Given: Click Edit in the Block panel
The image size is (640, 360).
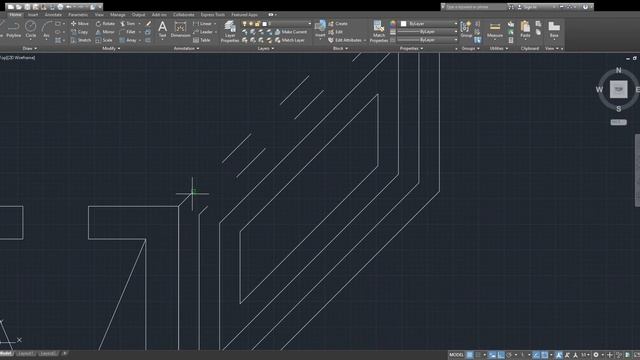Looking at the screenshot, I should [x=336, y=32].
